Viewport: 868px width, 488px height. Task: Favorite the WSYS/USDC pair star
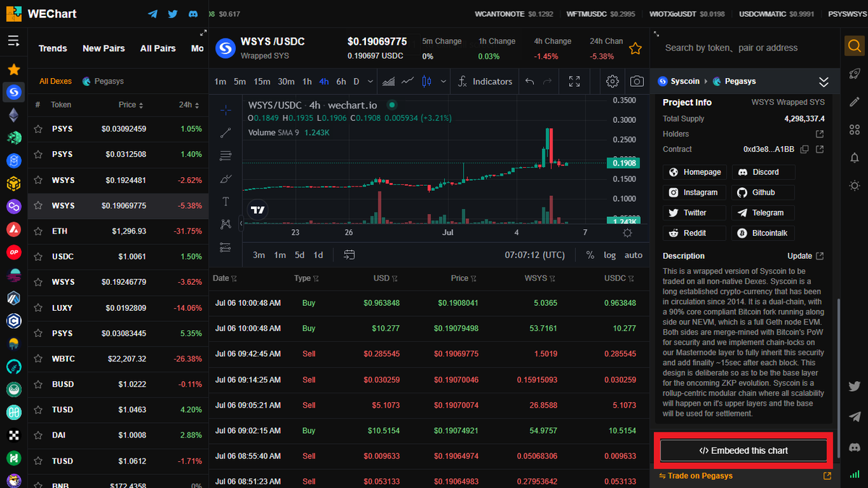pos(635,48)
